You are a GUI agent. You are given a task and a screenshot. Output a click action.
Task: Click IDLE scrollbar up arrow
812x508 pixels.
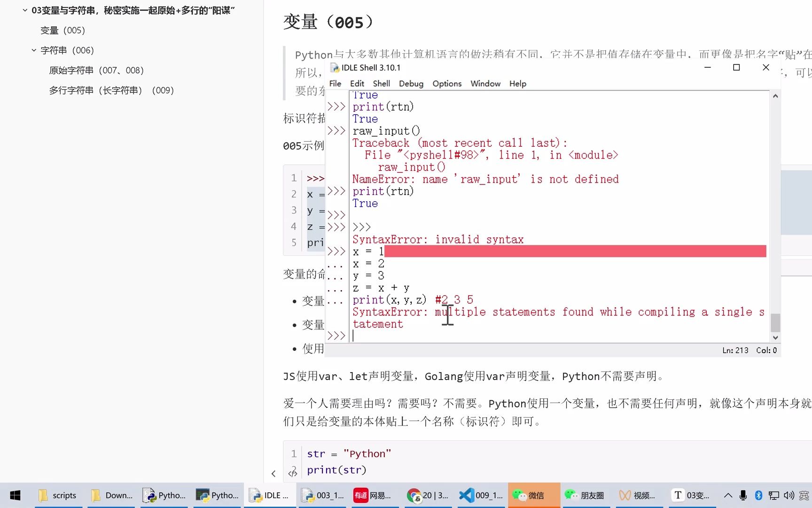pos(775,96)
